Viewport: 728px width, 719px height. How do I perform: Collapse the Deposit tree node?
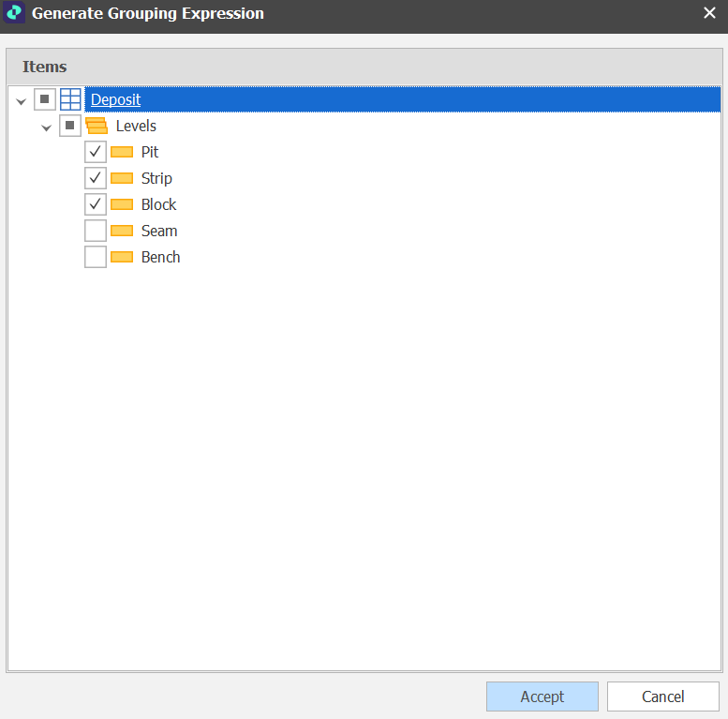22,100
